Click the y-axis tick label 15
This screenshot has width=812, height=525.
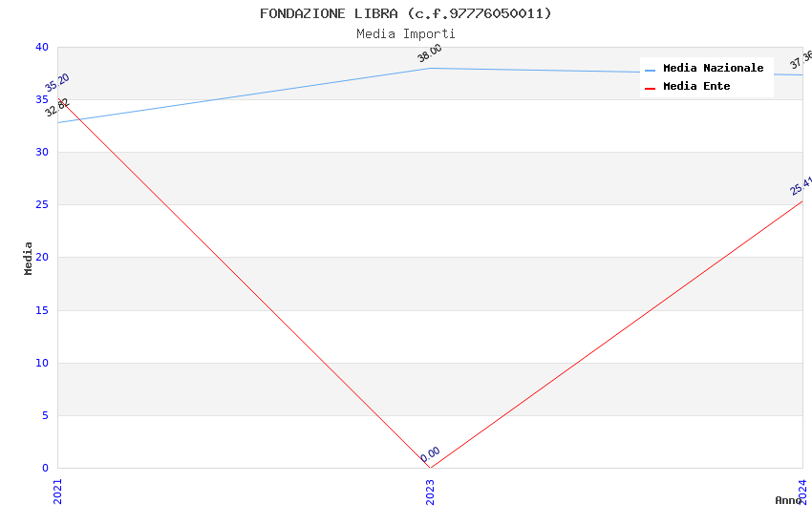(x=42, y=310)
